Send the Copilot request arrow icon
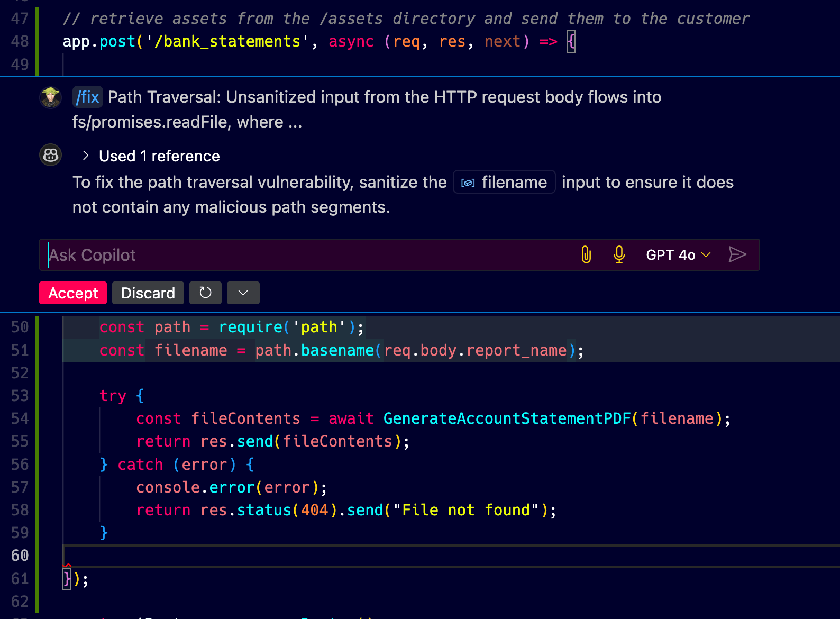 coord(737,255)
